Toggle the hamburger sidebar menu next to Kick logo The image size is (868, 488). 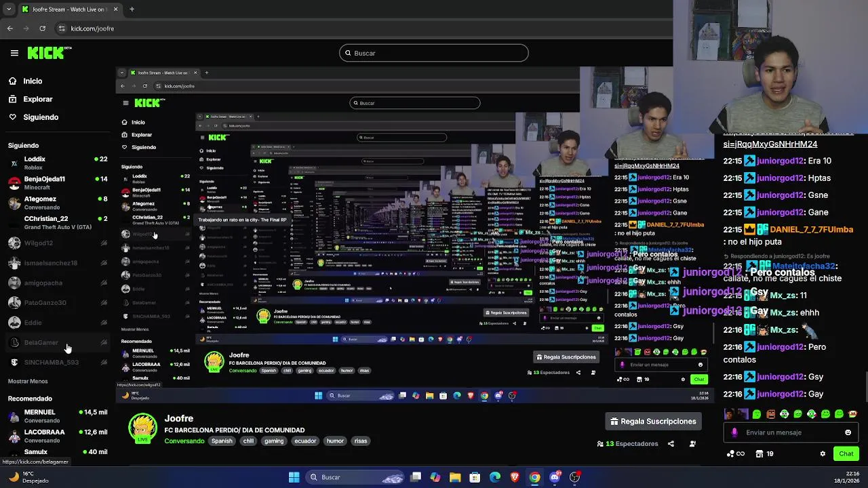[x=14, y=53]
